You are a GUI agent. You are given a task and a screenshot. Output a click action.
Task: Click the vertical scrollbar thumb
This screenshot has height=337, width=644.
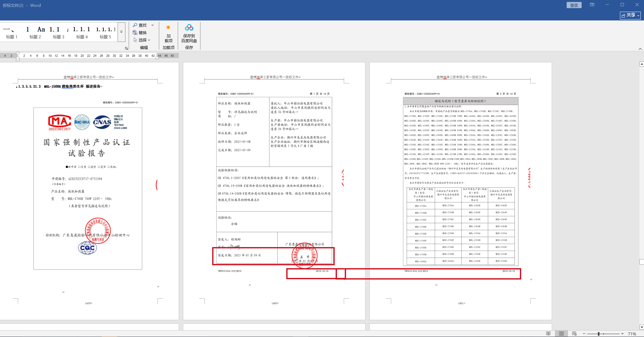tap(641, 262)
